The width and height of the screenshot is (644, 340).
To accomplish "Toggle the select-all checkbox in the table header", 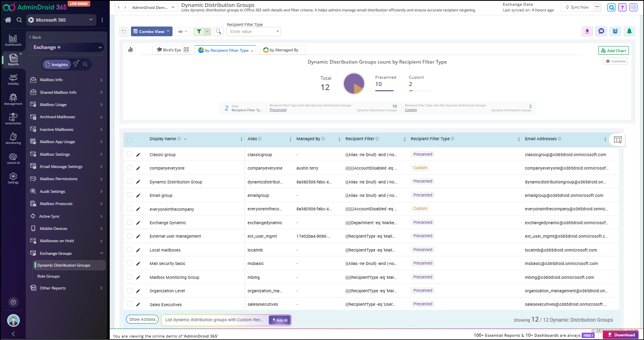I will click(x=129, y=140).
